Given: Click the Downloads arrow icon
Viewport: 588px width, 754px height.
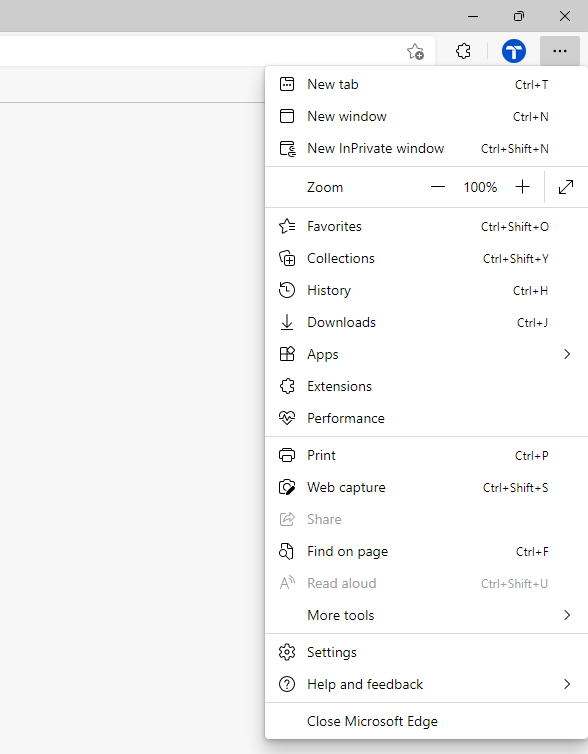Looking at the screenshot, I should 287,322.
